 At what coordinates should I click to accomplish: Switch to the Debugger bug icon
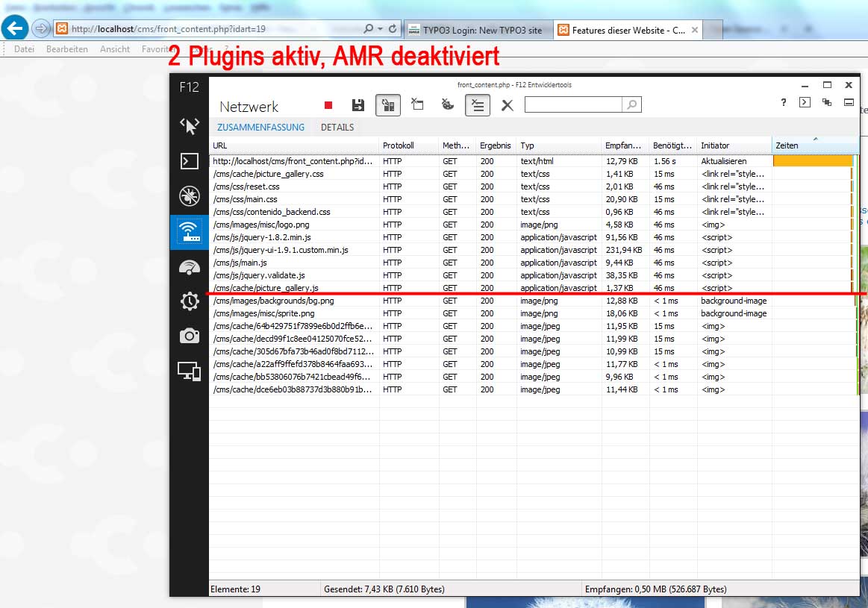(189, 195)
